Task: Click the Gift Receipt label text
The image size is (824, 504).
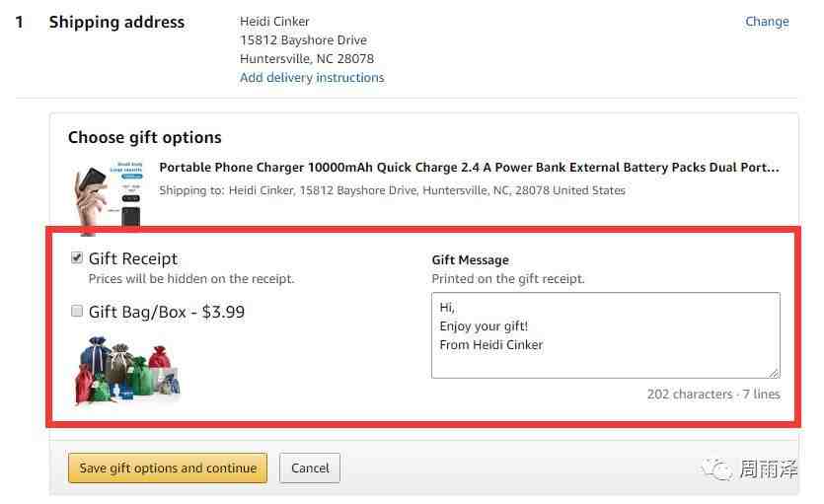Action: pos(133,258)
